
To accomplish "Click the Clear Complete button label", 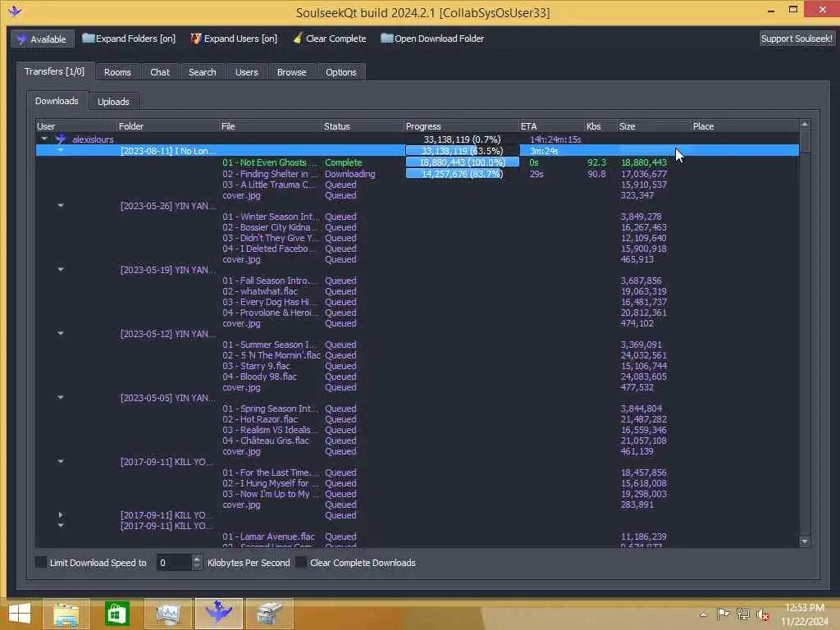I will point(336,39).
